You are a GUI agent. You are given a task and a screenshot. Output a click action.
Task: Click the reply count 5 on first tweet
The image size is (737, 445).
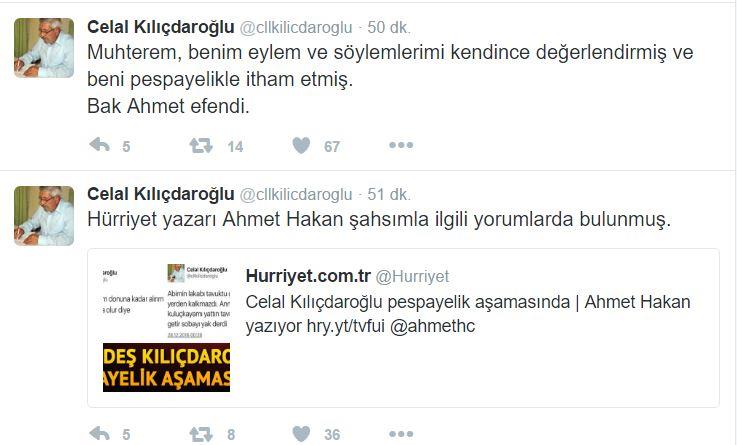tap(126, 147)
